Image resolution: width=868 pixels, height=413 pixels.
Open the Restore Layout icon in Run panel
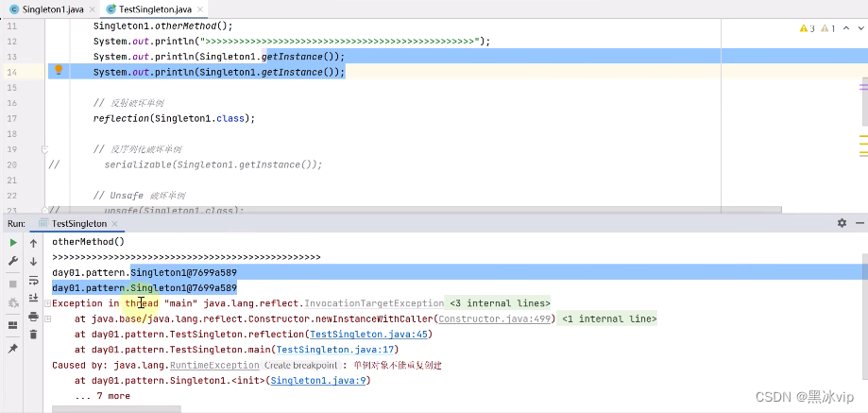coord(13,325)
